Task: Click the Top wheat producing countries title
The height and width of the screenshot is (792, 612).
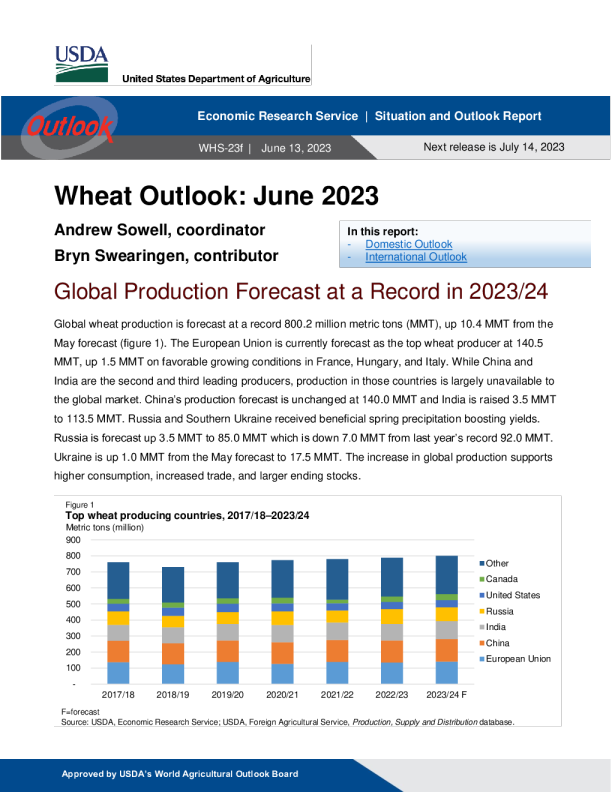Action: 187,516
